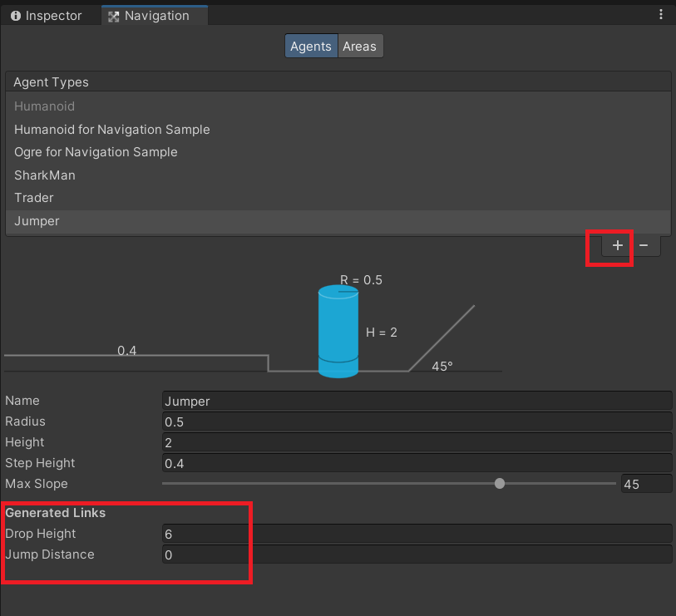Viewport: 676px width, 616px height.
Task: Click the minus button to remove agent type
Action: (x=644, y=246)
